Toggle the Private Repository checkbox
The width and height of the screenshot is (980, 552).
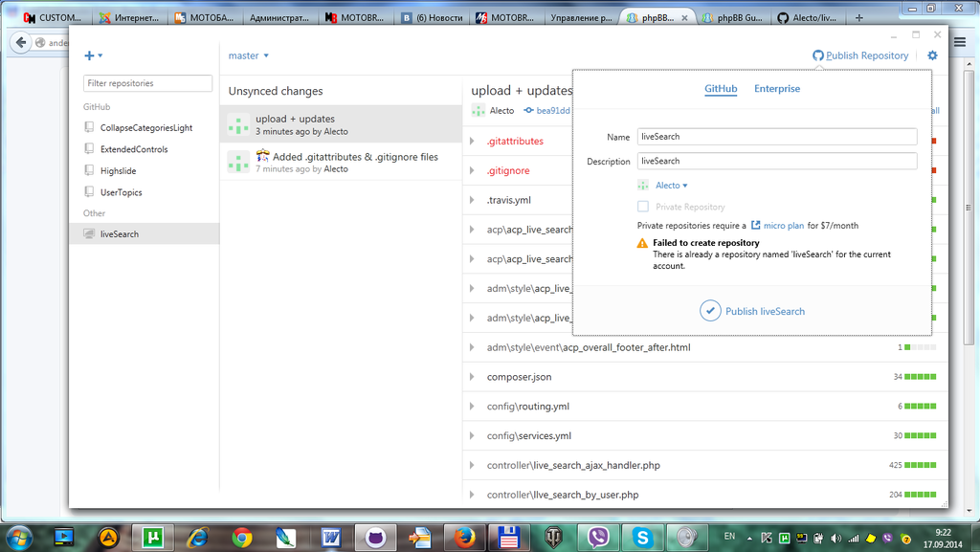coord(643,207)
